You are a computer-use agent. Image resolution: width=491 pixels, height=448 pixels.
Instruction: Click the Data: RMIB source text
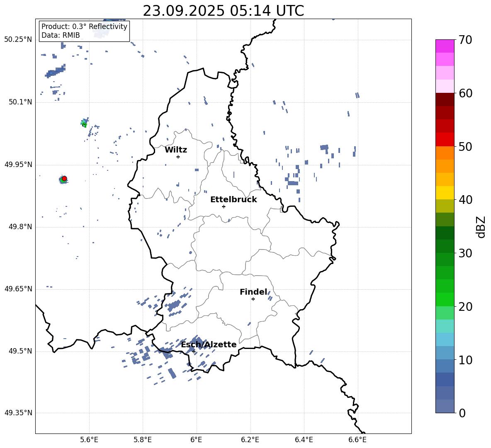tap(61, 35)
